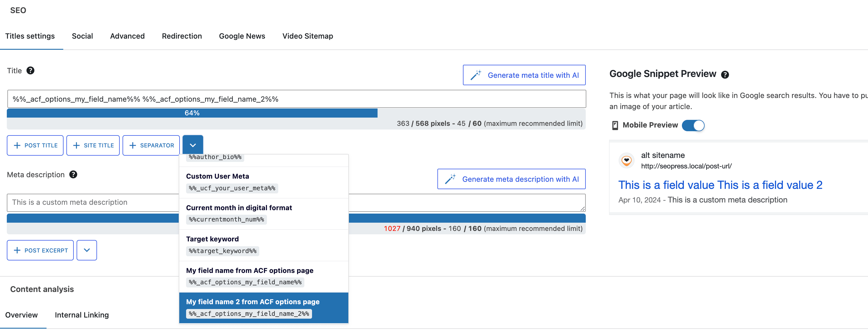Choose My field name from ACF options page

point(264,276)
